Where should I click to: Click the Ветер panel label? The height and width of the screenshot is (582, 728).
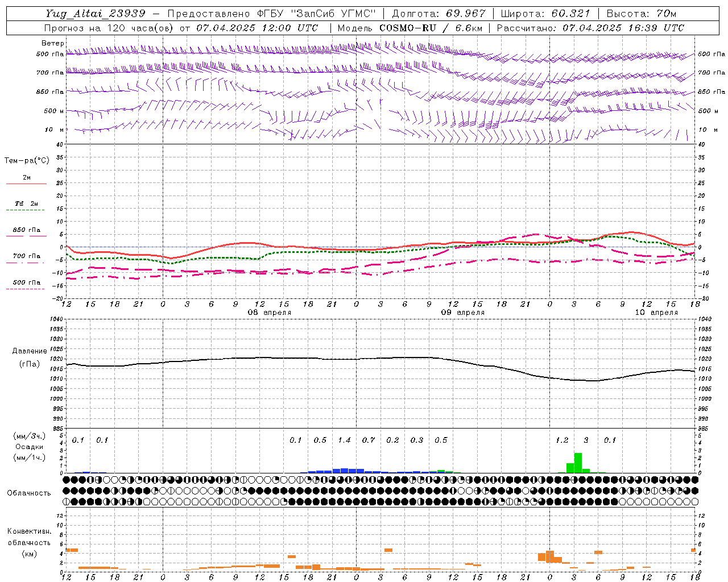click(53, 43)
